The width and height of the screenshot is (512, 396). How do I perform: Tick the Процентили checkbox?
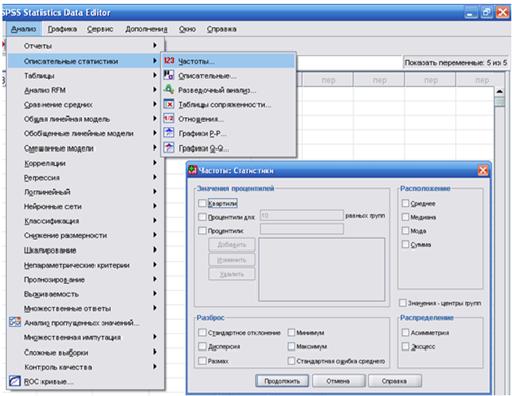(202, 231)
